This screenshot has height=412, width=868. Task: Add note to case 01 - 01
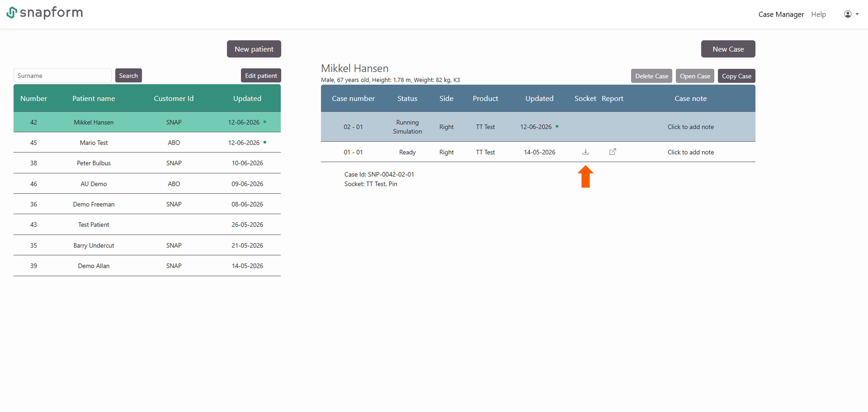point(690,152)
